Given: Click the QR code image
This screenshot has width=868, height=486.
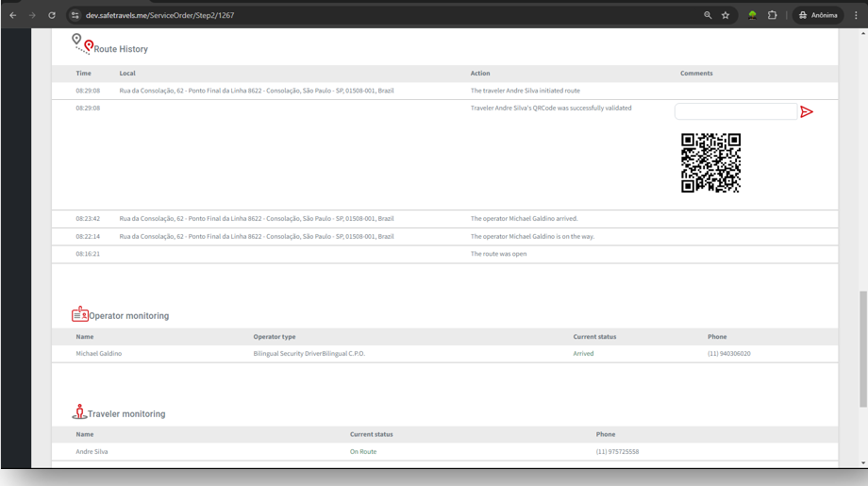Looking at the screenshot, I should tap(710, 162).
